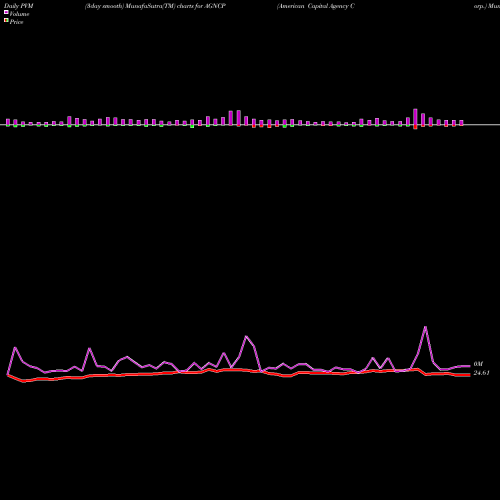This screenshot has height=500, width=500.
Task: Click the Daily PVM title text
Action: point(19,6)
